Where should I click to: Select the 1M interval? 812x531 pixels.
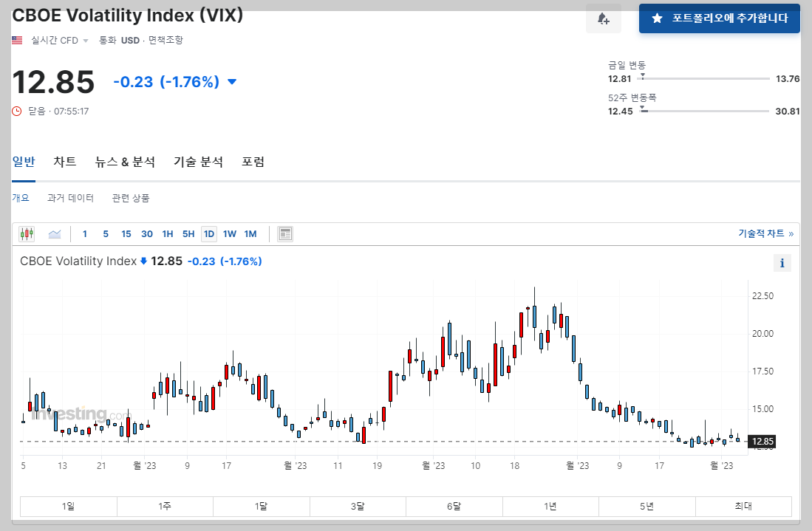point(250,234)
